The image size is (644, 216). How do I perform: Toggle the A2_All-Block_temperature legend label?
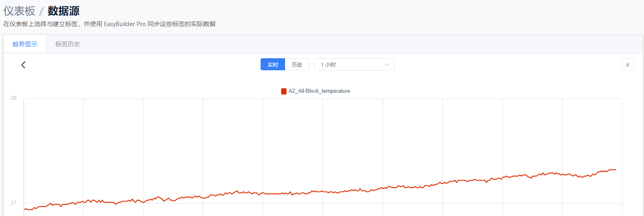click(319, 91)
